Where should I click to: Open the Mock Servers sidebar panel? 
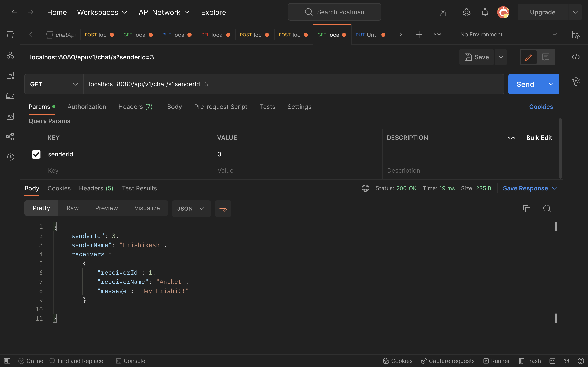click(10, 96)
